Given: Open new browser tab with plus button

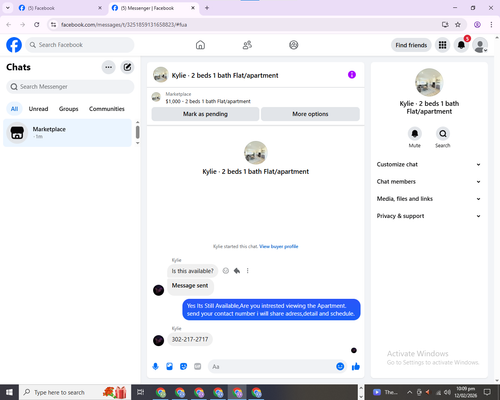Looking at the screenshot, I should [207, 8].
